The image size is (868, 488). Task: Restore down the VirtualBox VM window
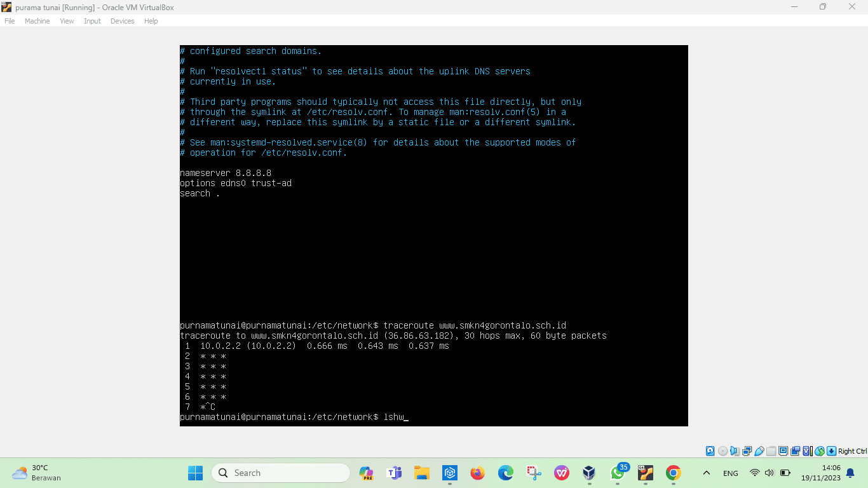pos(823,7)
